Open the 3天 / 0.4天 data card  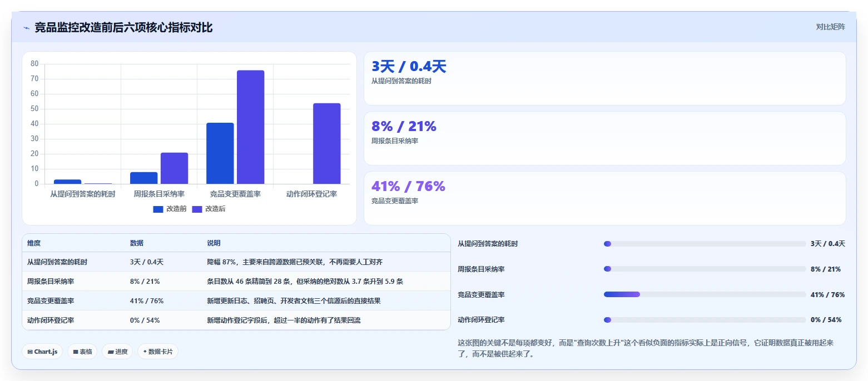tap(604, 78)
